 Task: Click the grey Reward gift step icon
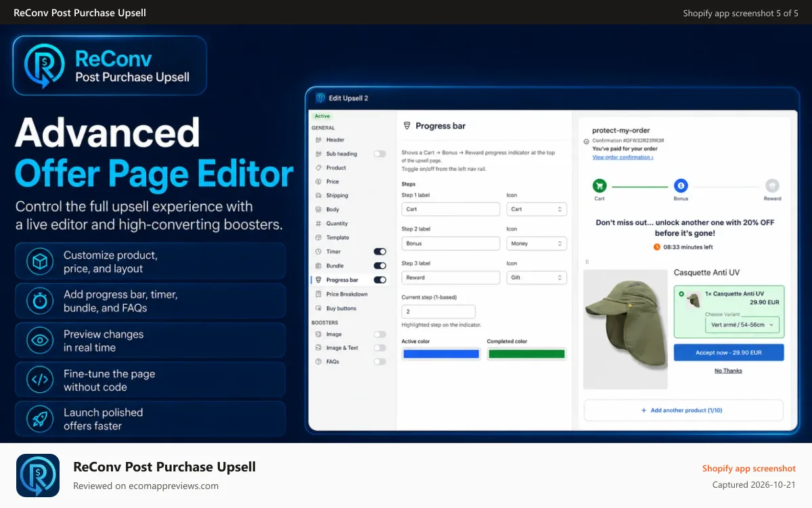click(772, 186)
